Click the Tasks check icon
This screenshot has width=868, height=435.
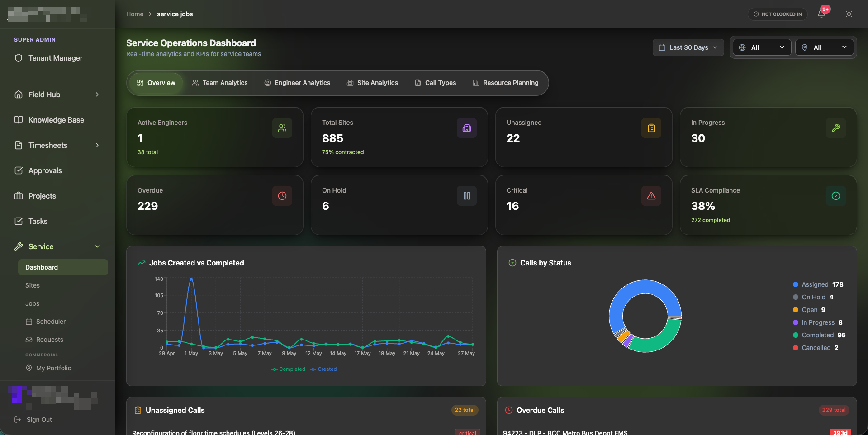click(19, 221)
